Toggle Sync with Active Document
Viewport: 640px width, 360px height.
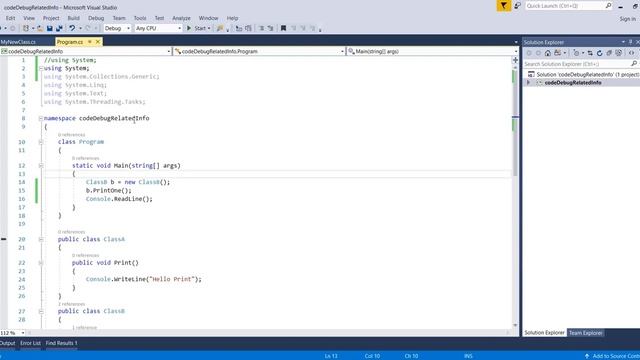[x=590, y=53]
